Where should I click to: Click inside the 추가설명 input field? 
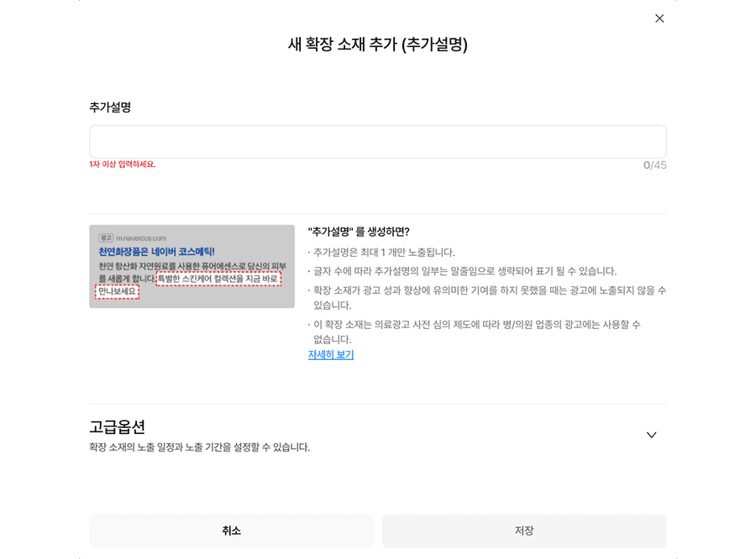tap(376, 139)
